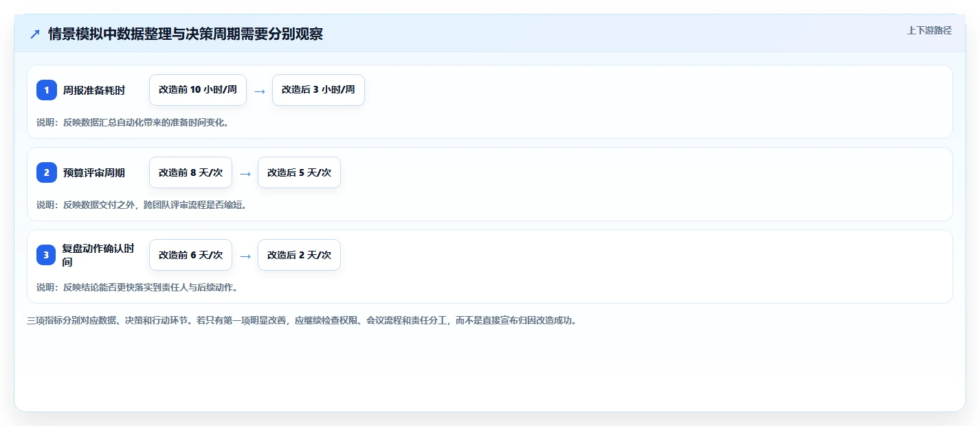Select the 改造前 10 小时/周 chip
This screenshot has width=980, height=426.
click(x=198, y=90)
